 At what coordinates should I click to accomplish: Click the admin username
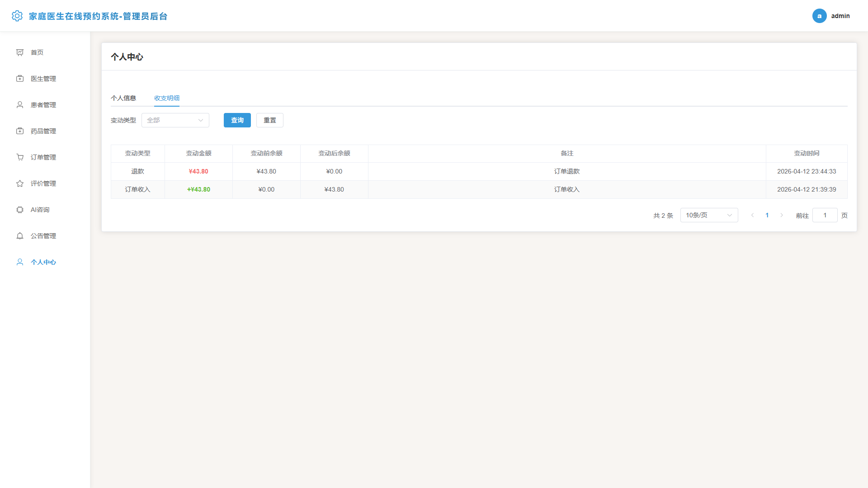point(840,16)
